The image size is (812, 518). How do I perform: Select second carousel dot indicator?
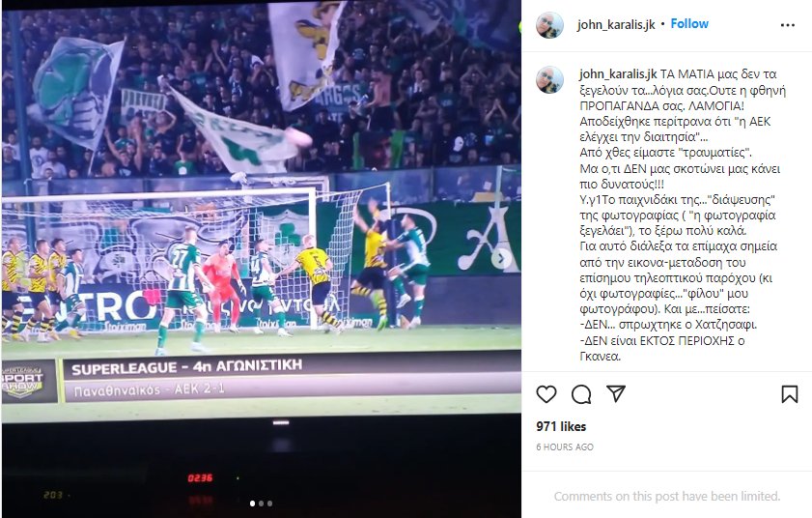(x=261, y=503)
